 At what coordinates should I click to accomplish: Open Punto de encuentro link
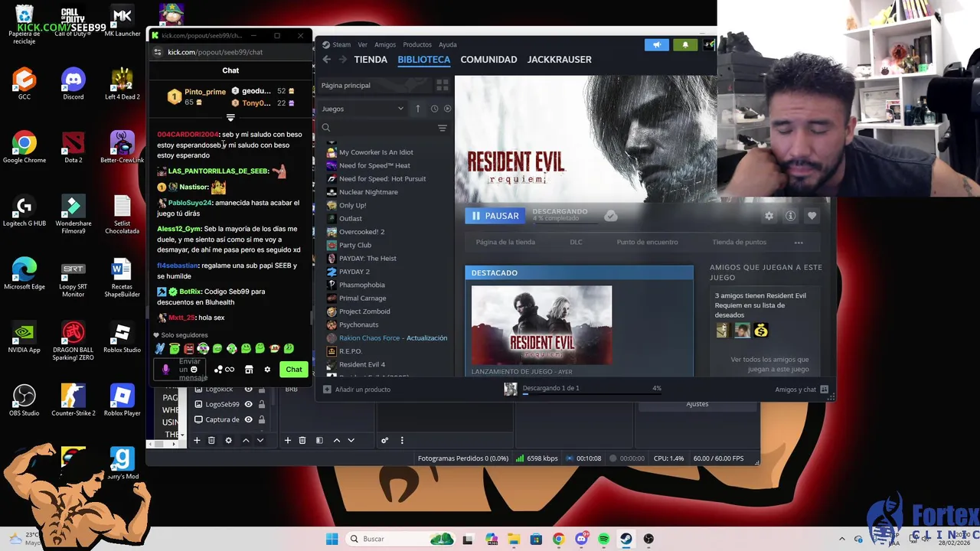[648, 243]
